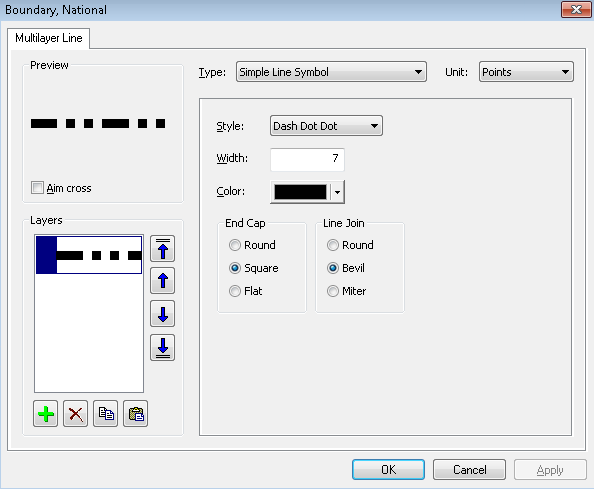Confirm changes with OK button

388,470
